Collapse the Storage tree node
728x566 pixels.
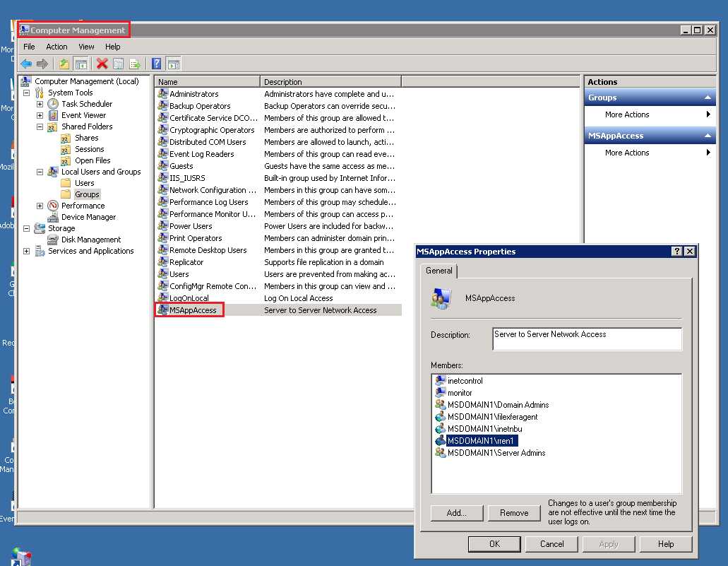pyautogui.click(x=26, y=229)
